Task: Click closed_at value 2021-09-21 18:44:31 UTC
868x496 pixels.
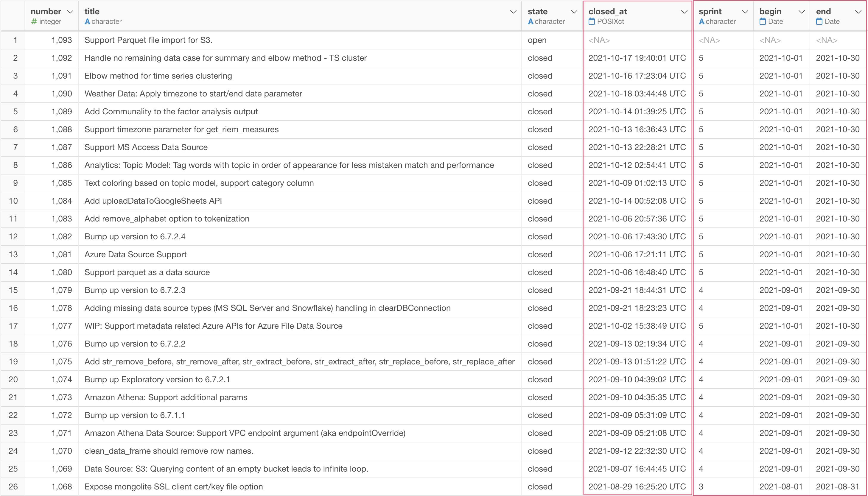Action: click(x=637, y=290)
